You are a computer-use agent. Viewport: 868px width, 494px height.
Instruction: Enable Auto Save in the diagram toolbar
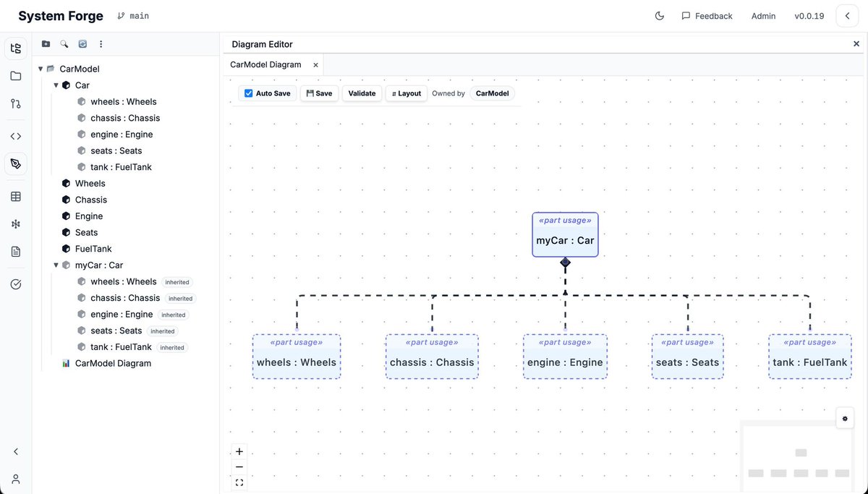click(x=248, y=93)
